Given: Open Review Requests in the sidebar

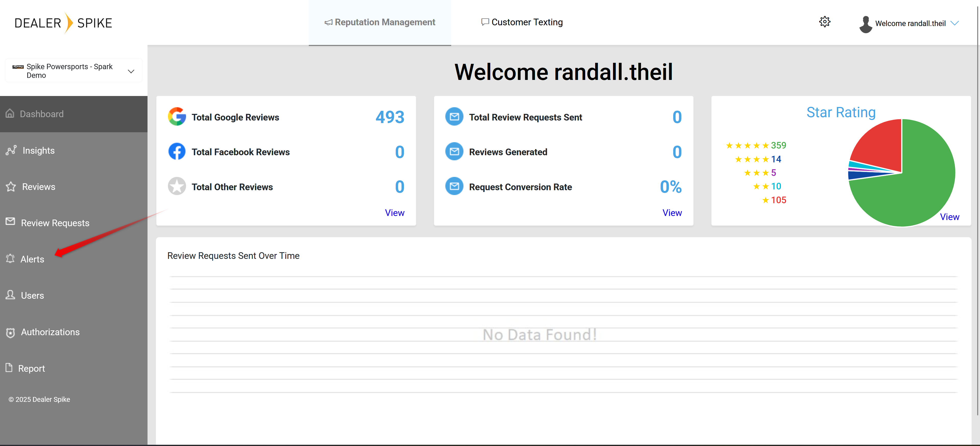Looking at the screenshot, I should coord(55,223).
